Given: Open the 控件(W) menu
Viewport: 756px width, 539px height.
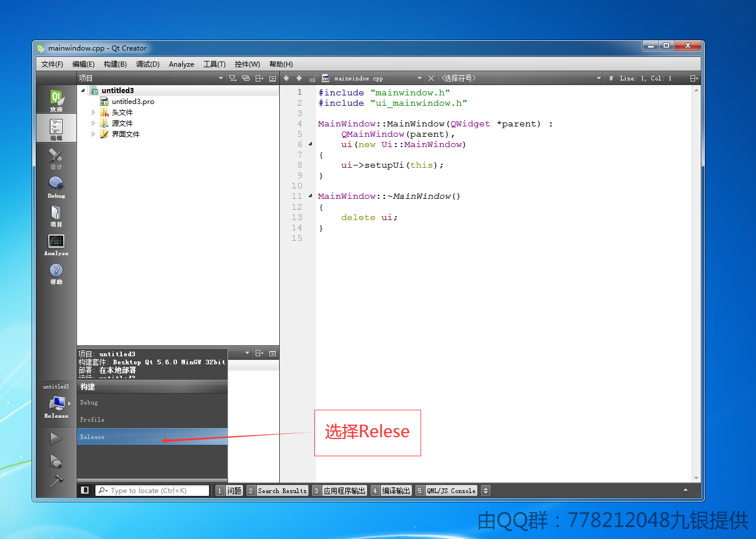Looking at the screenshot, I should [247, 64].
